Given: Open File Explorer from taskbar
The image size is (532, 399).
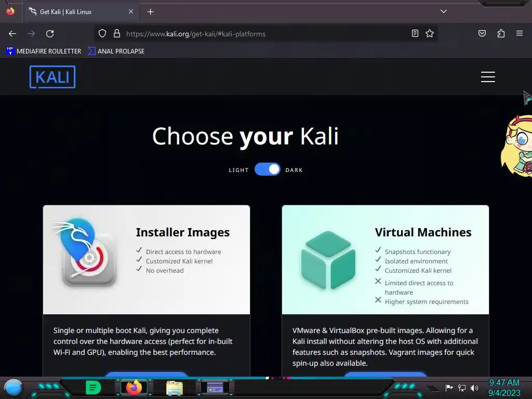Looking at the screenshot, I should point(175,388).
